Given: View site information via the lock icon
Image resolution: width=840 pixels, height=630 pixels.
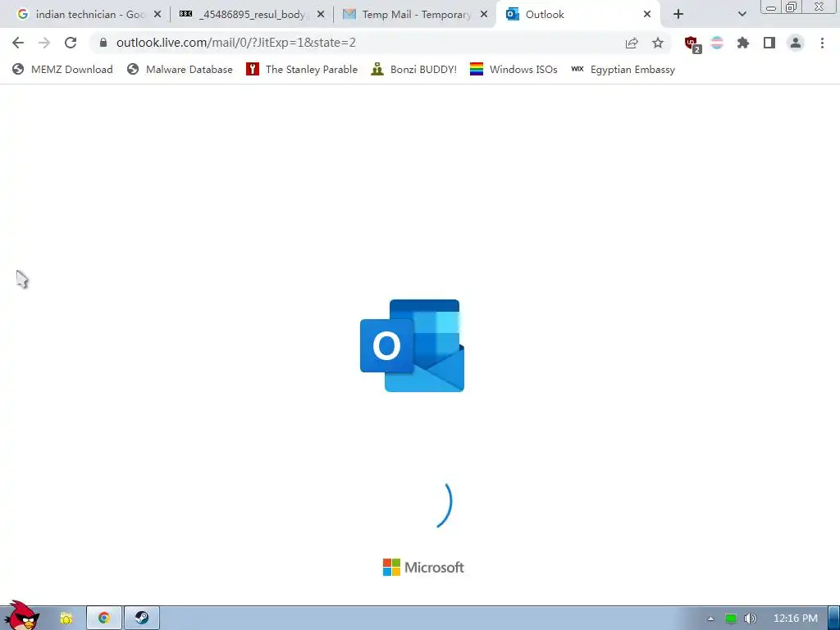Looking at the screenshot, I should 103,43.
